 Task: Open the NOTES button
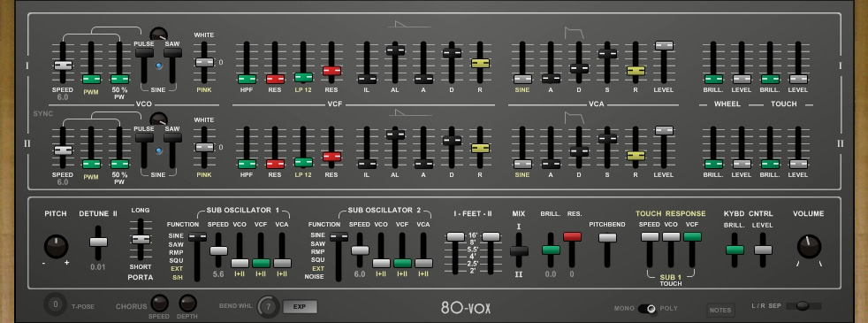click(x=720, y=310)
